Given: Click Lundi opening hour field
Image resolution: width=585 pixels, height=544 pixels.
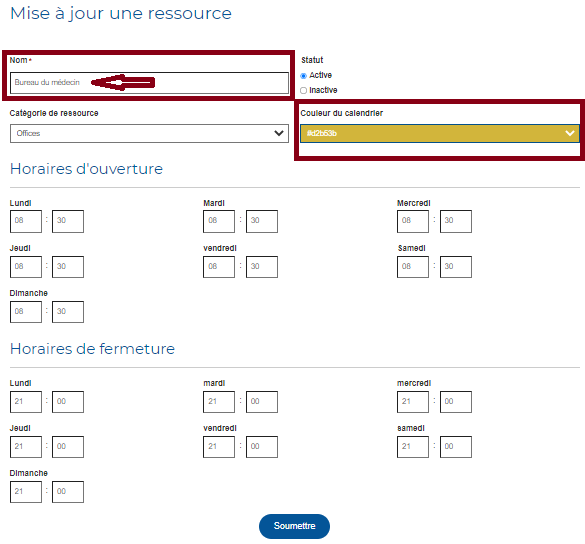Looking at the screenshot, I should [26, 221].
